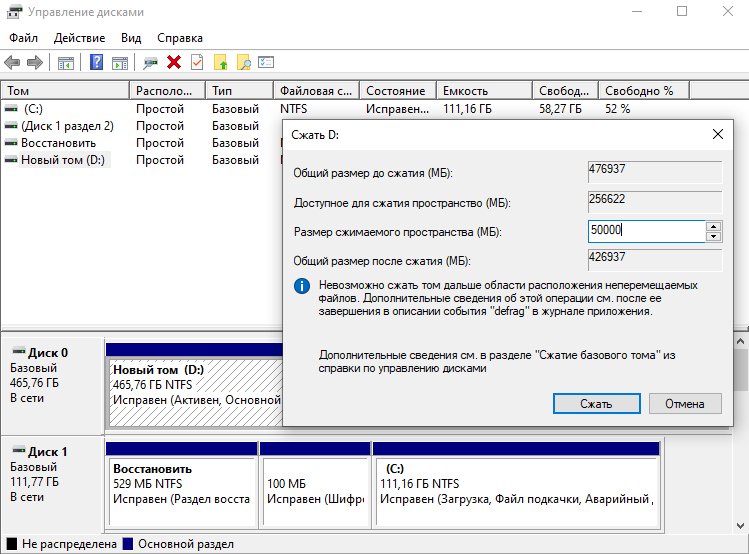
Task: Click the Disk Management app title icon
Action: click(14, 11)
